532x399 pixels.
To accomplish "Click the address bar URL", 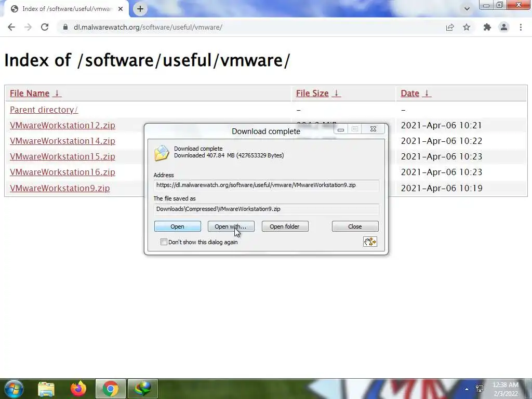I will (148, 27).
